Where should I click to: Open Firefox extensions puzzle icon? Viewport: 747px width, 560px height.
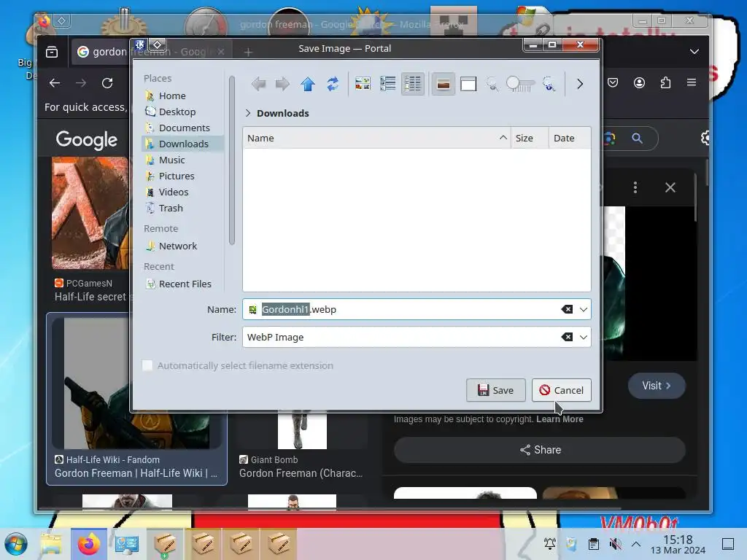click(665, 83)
